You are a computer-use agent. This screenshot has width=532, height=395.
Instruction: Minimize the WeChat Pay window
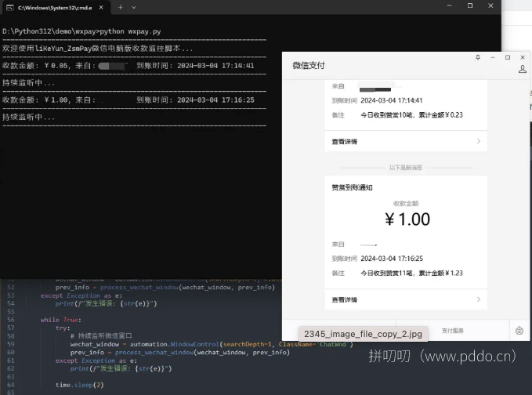(x=493, y=57)
